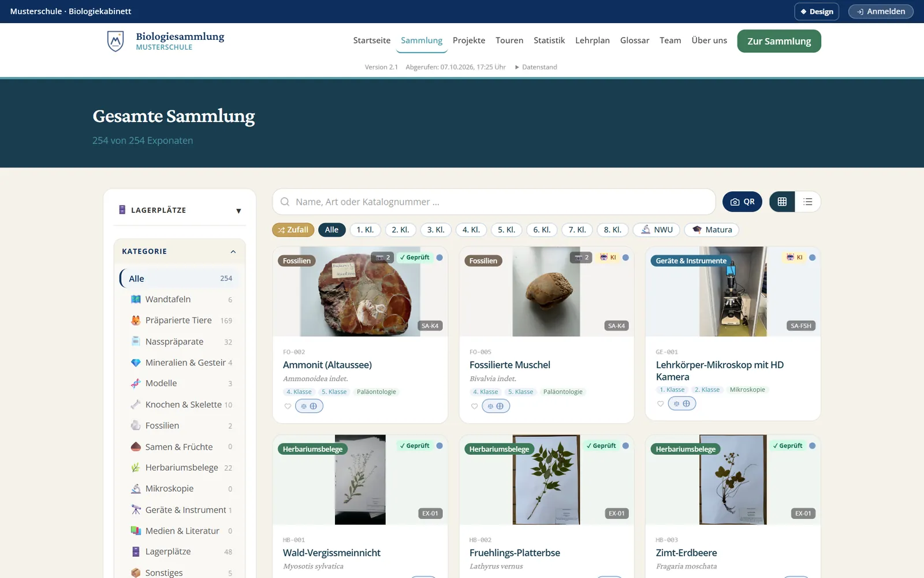Open the Design options button

point(817,12)
